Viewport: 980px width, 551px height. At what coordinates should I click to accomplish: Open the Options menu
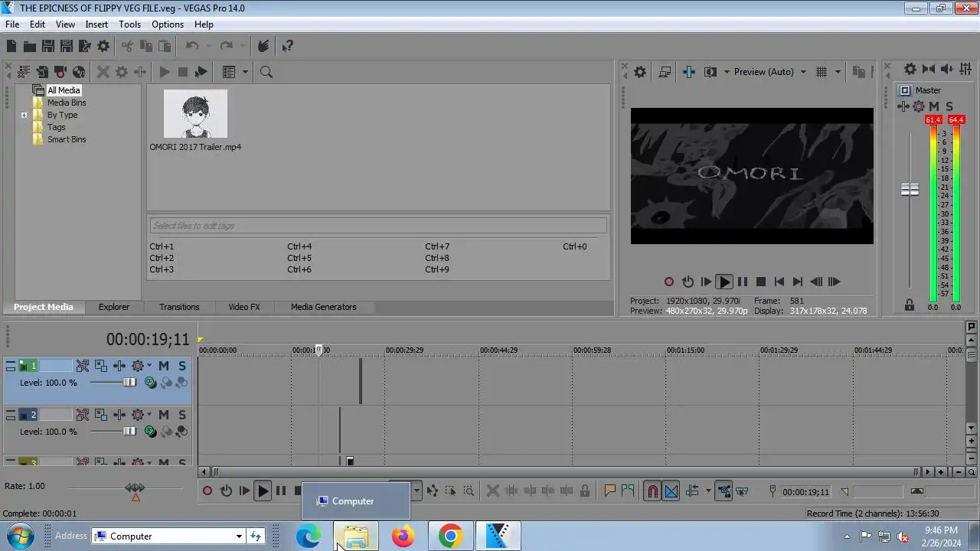[x=168, y=24]
